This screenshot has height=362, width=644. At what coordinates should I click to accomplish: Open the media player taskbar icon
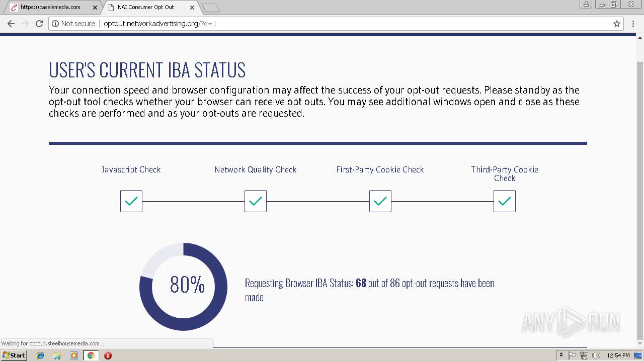click(74, 355)
